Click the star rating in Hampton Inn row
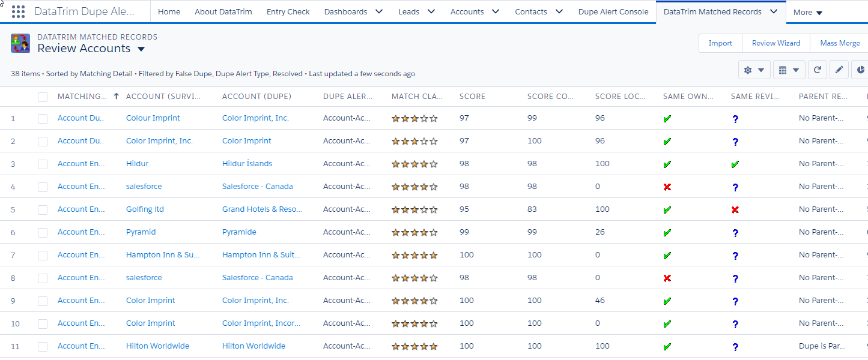The width and height of the screenshot is (868, 360). [414, 255]
